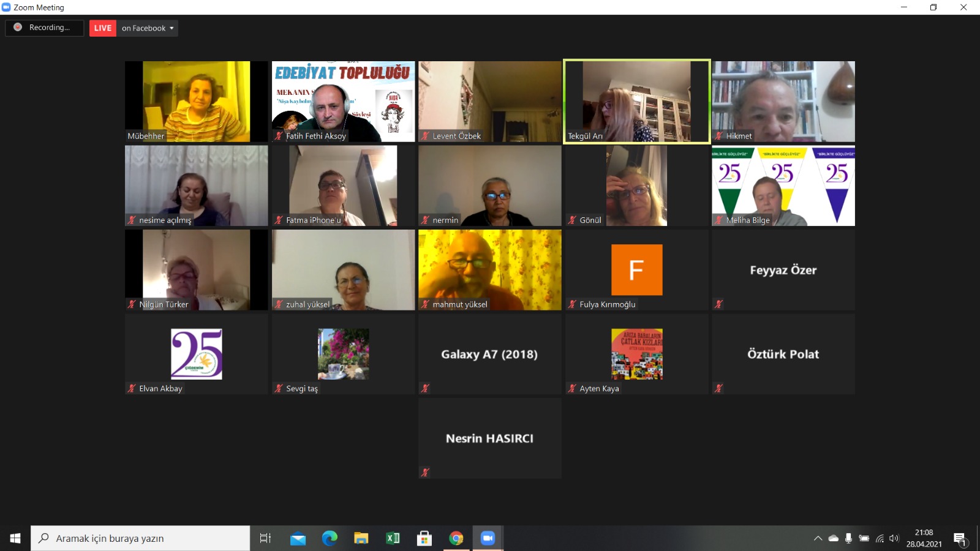Click the red Recording indicator icon

[x=18, y=28]
